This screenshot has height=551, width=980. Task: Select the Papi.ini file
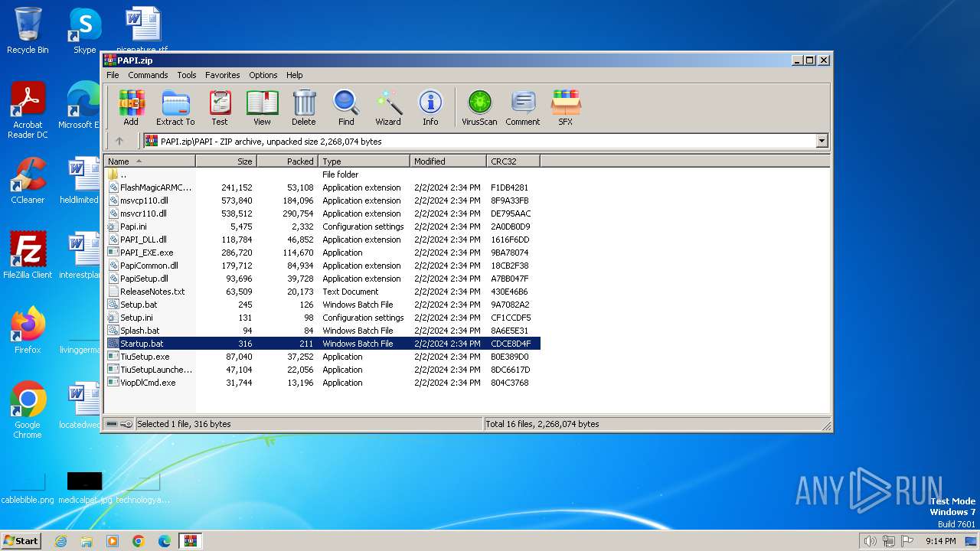pos(322,227)
